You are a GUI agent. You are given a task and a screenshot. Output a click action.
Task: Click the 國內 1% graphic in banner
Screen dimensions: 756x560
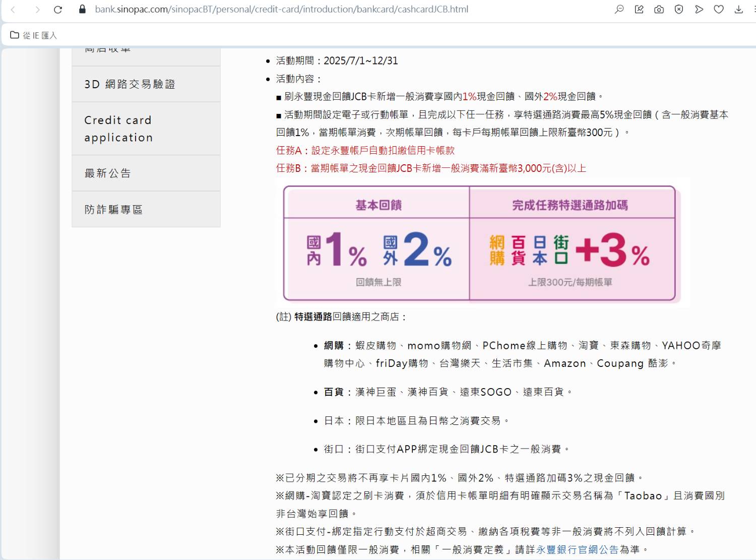tap(336, 250)
